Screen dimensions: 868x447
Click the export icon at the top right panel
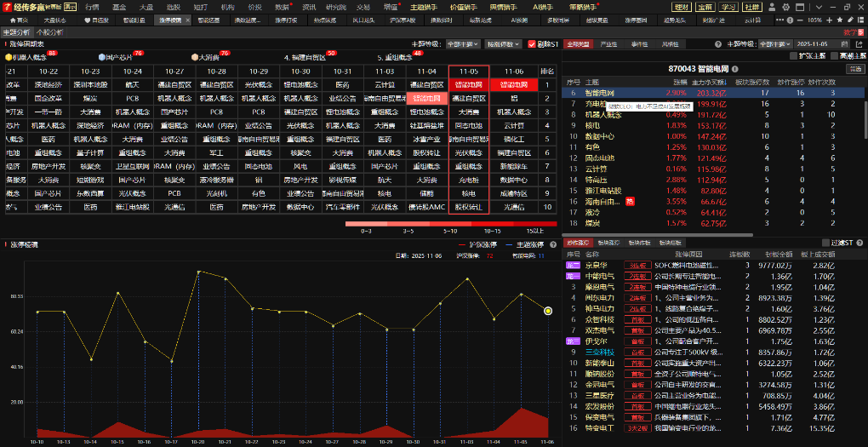click(x=859, y=43)
